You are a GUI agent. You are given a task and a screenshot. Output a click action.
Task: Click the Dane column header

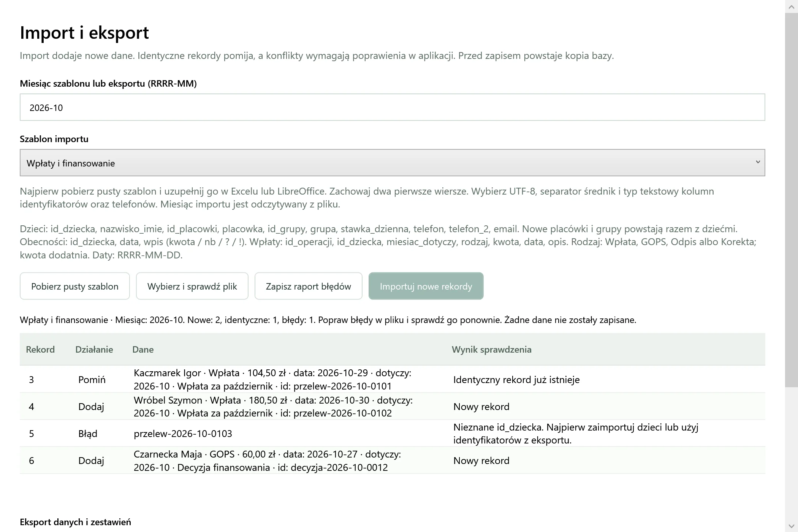coord(143,350)
